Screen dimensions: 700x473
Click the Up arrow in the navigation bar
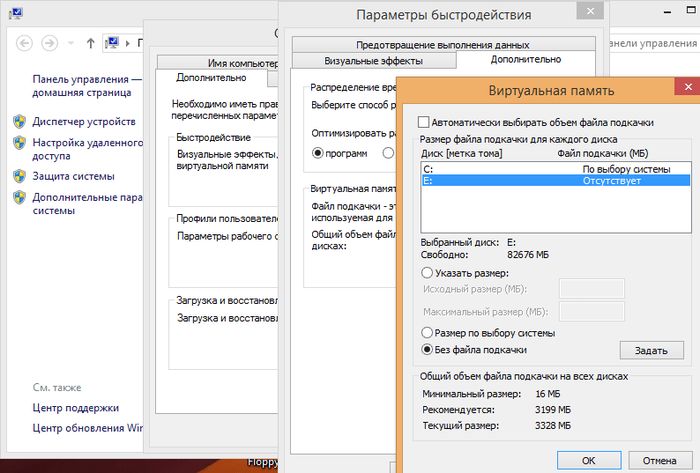(91, 43)
